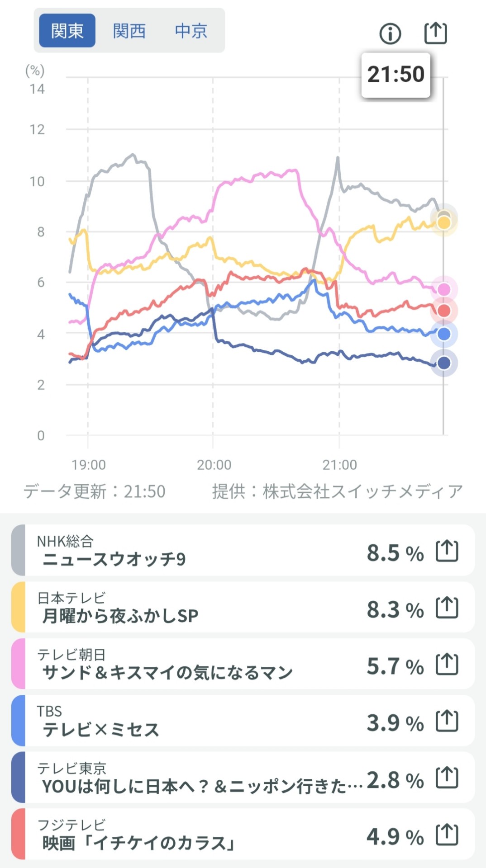Share the フジテレビ イチケイのカラス rating
486x868 pixels.
tap(447, 835)
